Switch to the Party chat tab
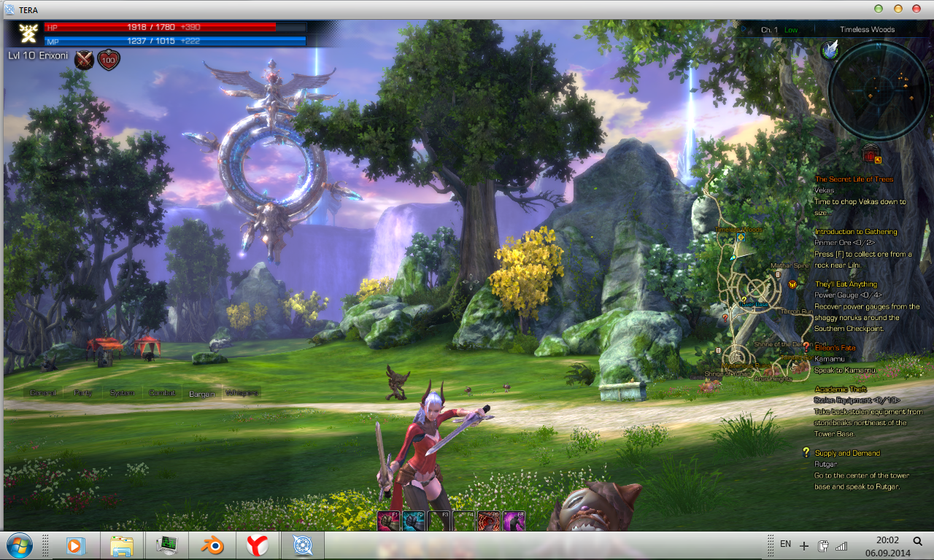The width and height of the screenshot is (934, 560). [x=83, y=393]
